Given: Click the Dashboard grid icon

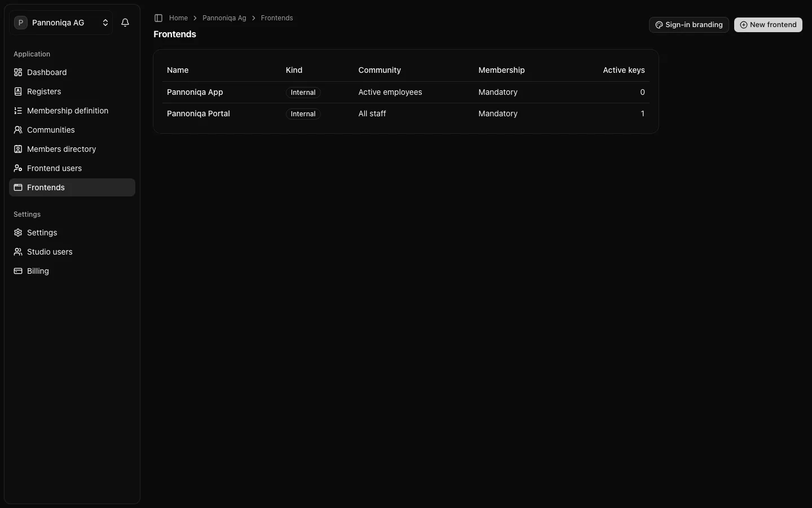Looking at the screenshot, I should [18, 72].
